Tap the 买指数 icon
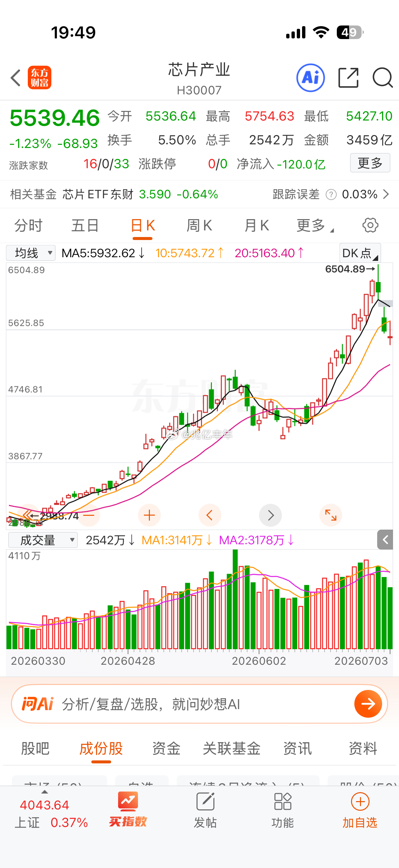 pos(128,810)
